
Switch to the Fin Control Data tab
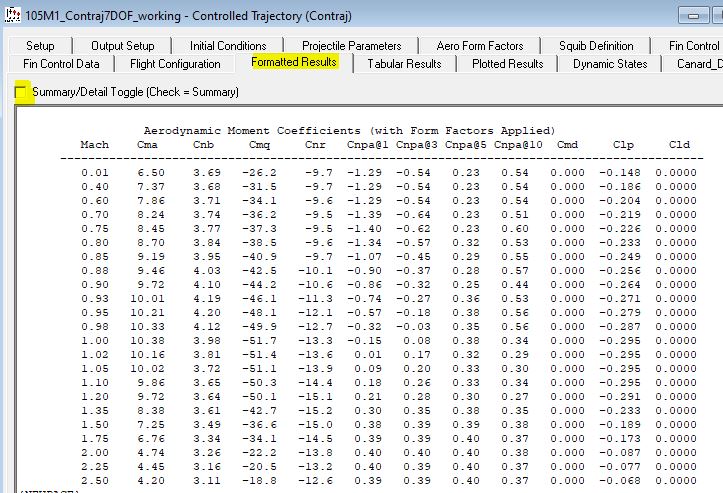click(x=61, y=64)
